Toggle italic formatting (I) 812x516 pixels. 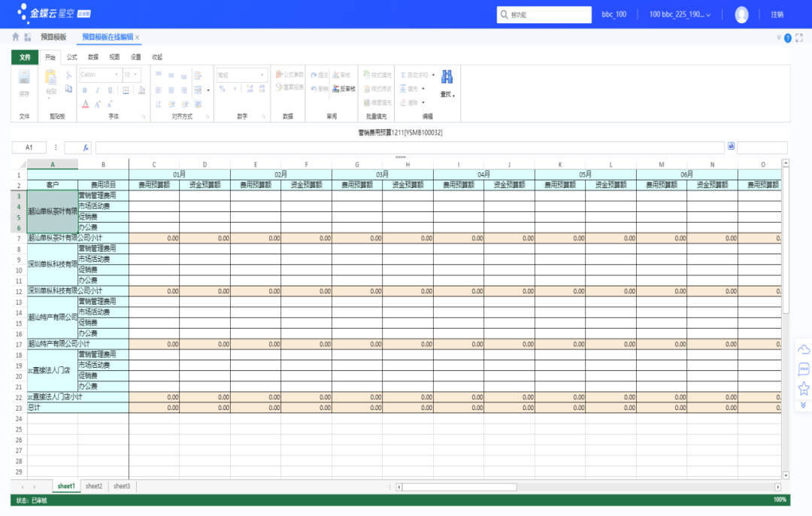click(x=96, y=90)
